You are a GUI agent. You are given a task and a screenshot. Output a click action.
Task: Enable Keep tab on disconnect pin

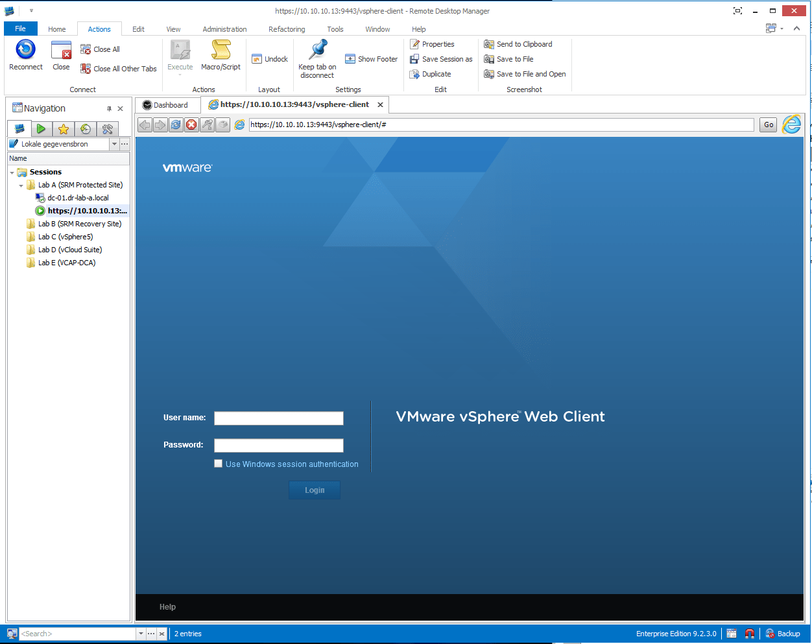317,59
